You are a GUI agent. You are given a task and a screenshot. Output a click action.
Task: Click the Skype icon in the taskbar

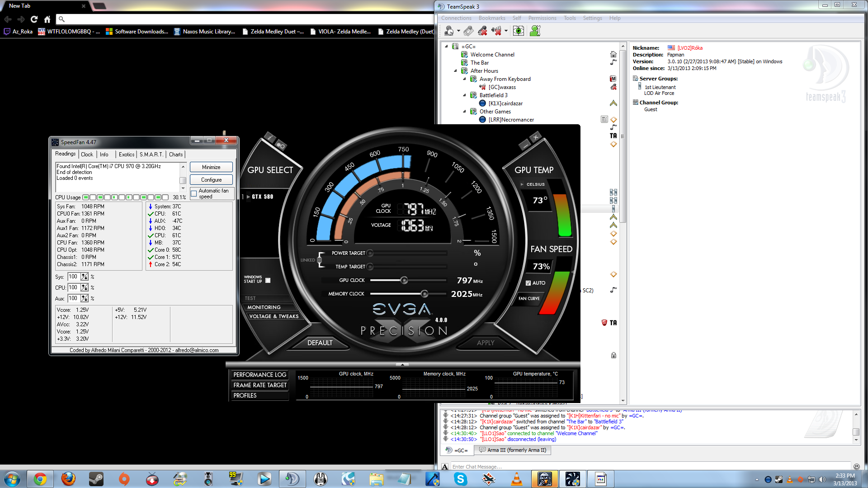(x=460, y=479)
